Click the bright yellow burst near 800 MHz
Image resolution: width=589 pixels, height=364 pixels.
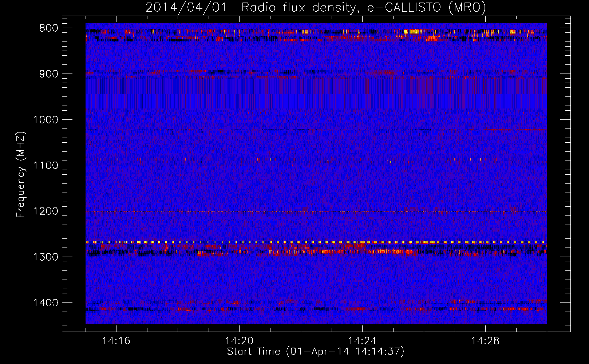[414, 32]
